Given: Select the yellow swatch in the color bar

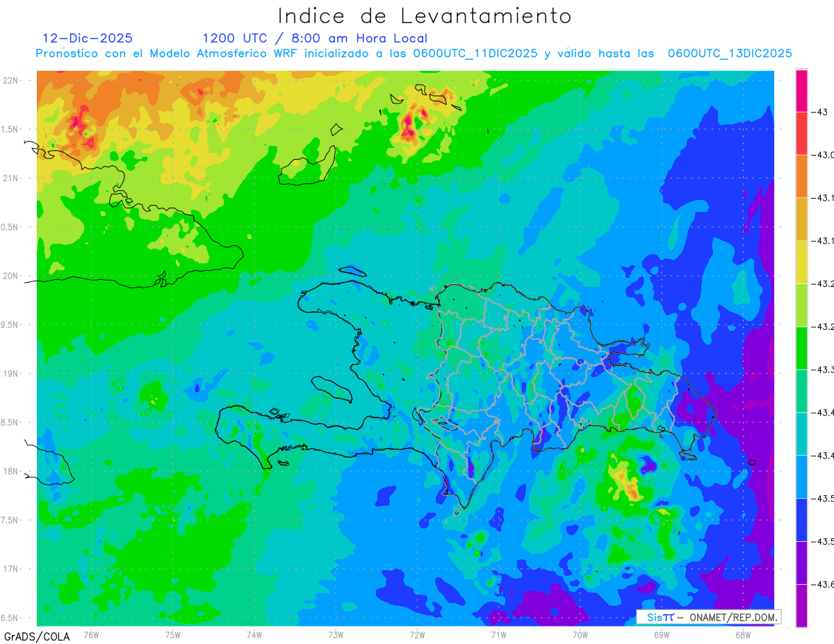Looking at the screenshot, I should [801, 262].
